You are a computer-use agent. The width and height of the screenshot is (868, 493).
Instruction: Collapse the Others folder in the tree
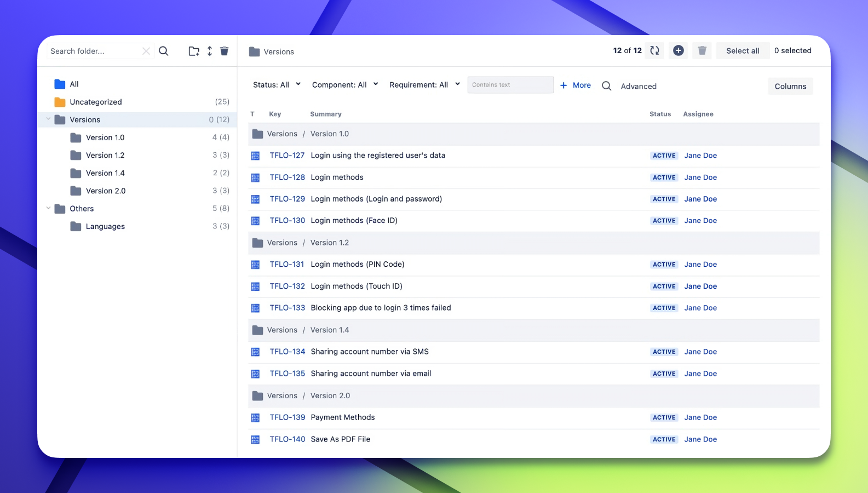(x=48, y=208)
